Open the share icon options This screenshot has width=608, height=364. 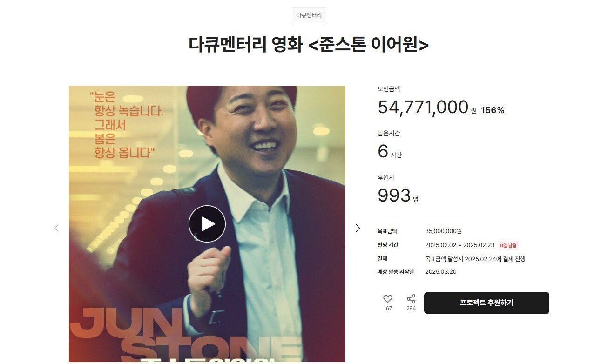[x=411, y=299]
